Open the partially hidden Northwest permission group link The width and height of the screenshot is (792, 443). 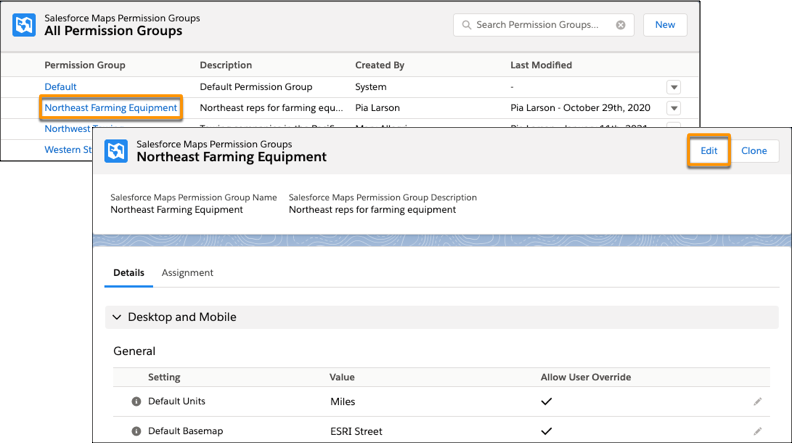68,129
